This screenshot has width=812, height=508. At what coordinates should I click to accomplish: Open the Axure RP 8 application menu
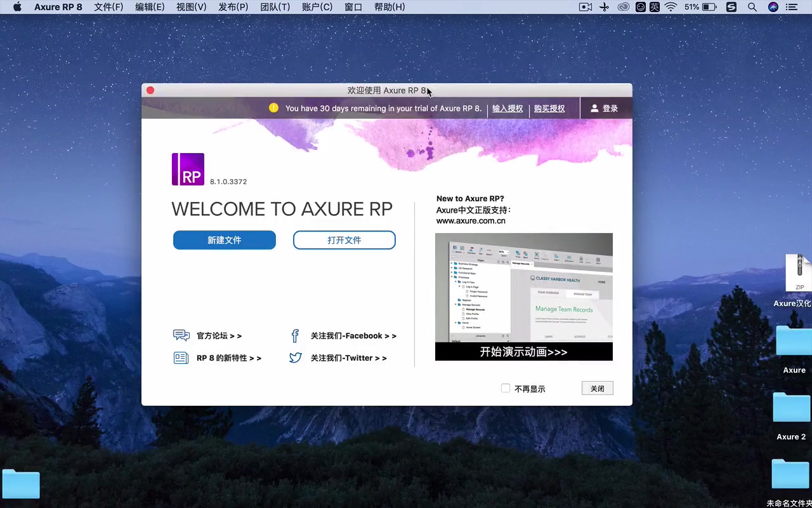tap(58, 7)
